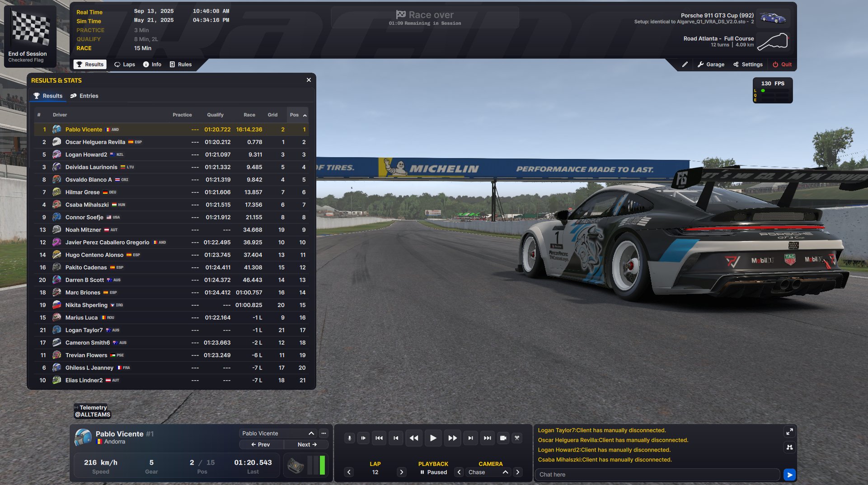Screen dimensions: 868x485
Task: Click Hilmar Grese helmet icon
Action: 56,192
